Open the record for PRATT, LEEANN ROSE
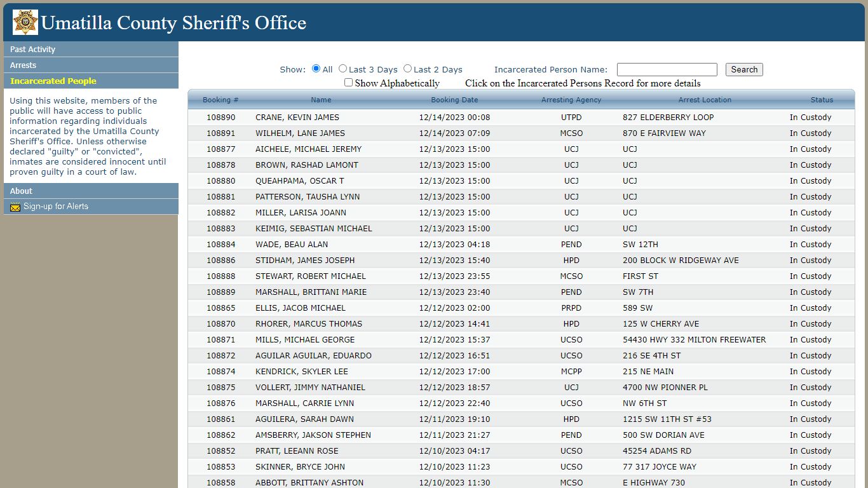 (521, 451)
